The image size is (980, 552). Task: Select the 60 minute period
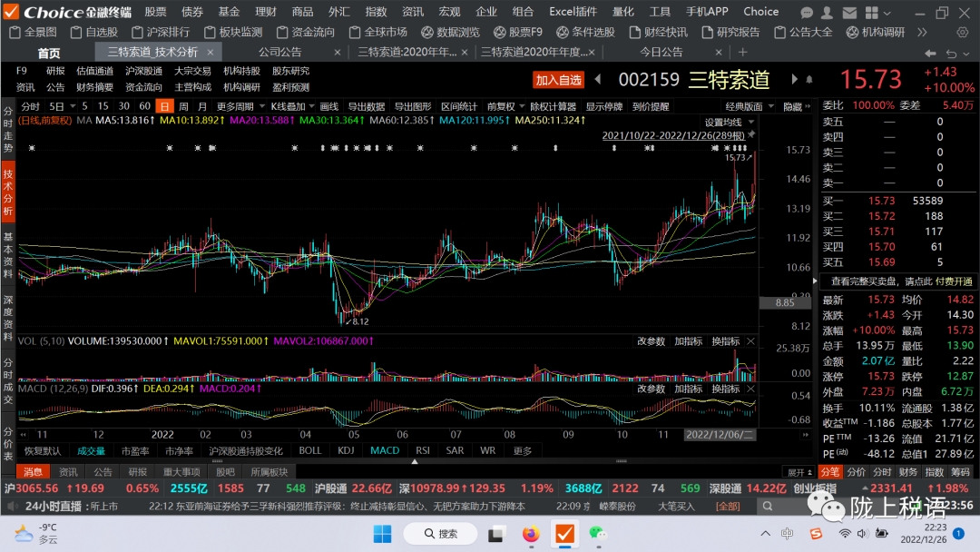pyautogui.click(x=144, y=107)
